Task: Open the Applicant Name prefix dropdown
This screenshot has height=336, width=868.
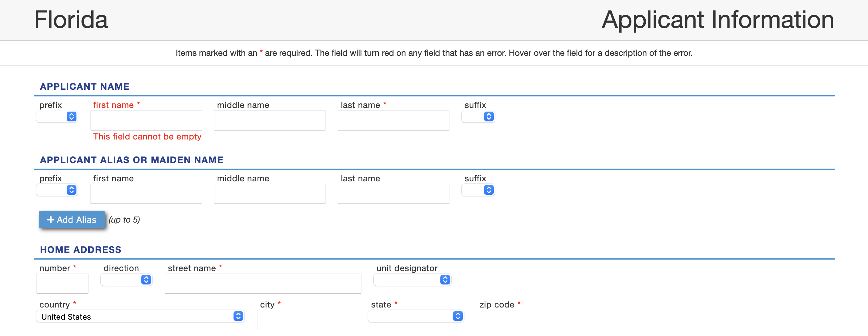Action: point(57,117)
